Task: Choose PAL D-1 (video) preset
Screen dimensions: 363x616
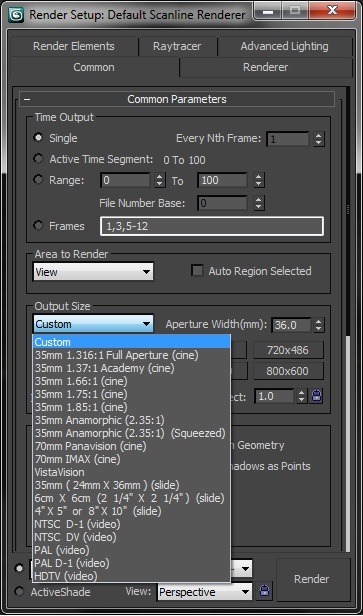Action: point(131,563)
